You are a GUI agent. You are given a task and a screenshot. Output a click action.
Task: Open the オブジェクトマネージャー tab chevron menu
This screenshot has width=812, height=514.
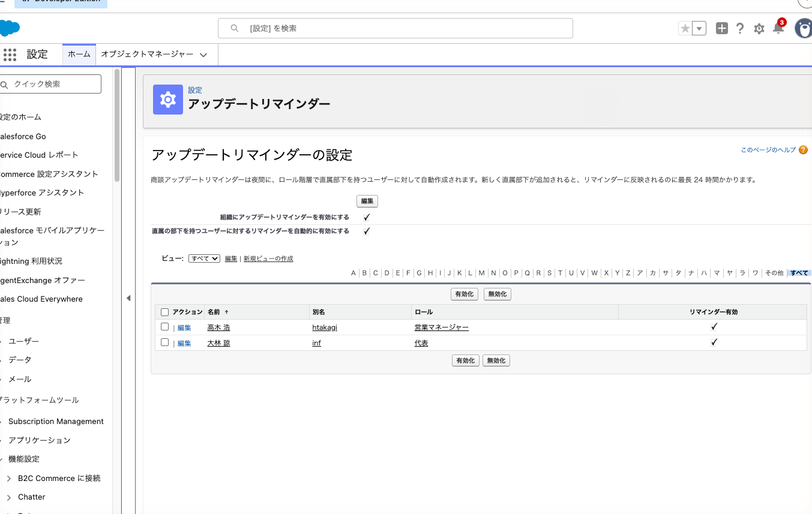203,55
